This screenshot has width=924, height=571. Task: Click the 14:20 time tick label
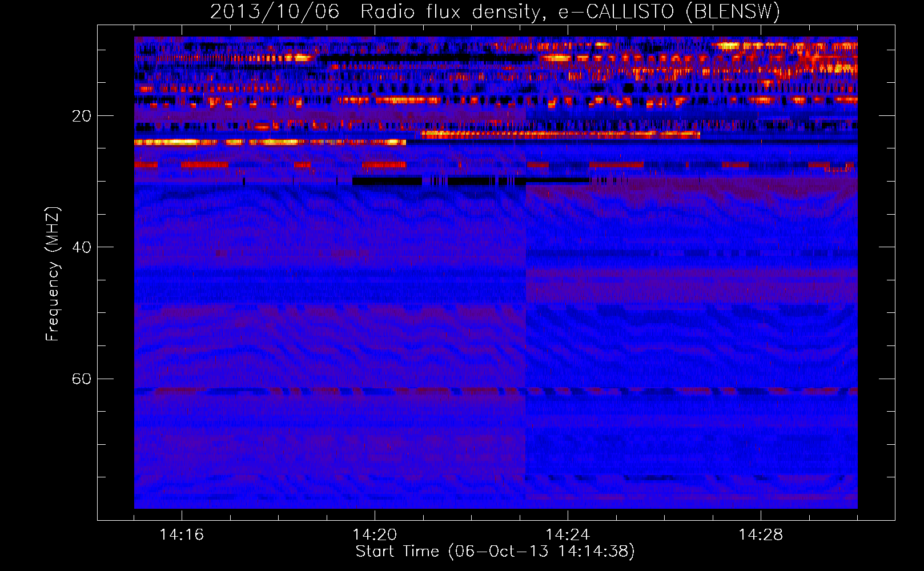point(375,535)
